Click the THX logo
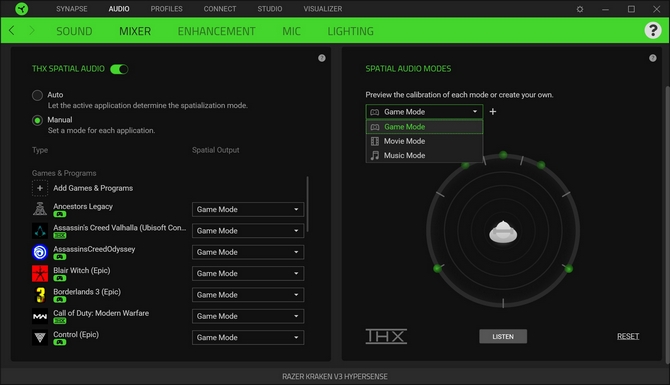The width and height of the screenshot is (670, 385). [x=386, y=336]
